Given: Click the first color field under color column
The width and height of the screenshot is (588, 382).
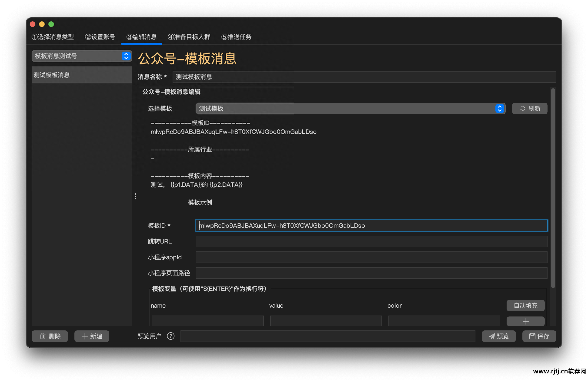Looking at the screenshot, I should point(444,321).
